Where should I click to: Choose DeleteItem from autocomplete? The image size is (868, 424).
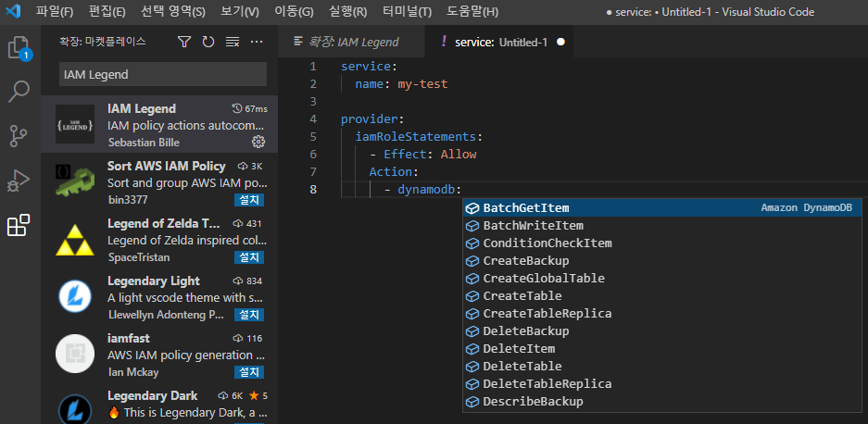662,349
